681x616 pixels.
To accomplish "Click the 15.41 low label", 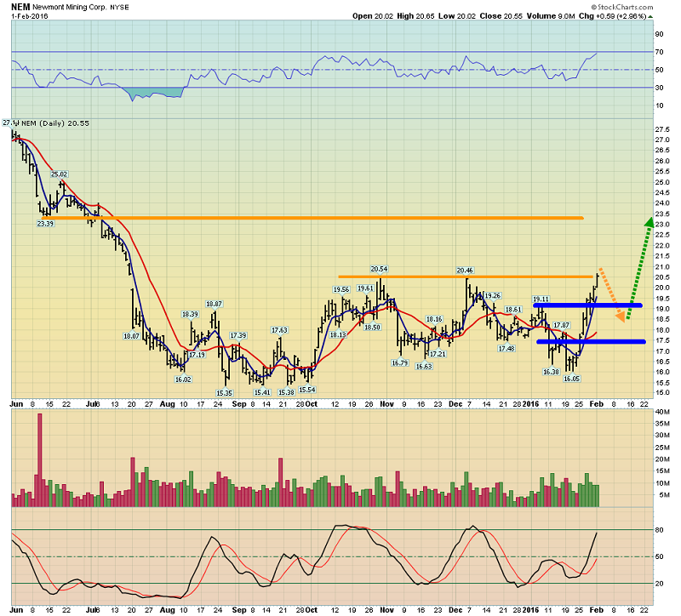I will point(262,392).
